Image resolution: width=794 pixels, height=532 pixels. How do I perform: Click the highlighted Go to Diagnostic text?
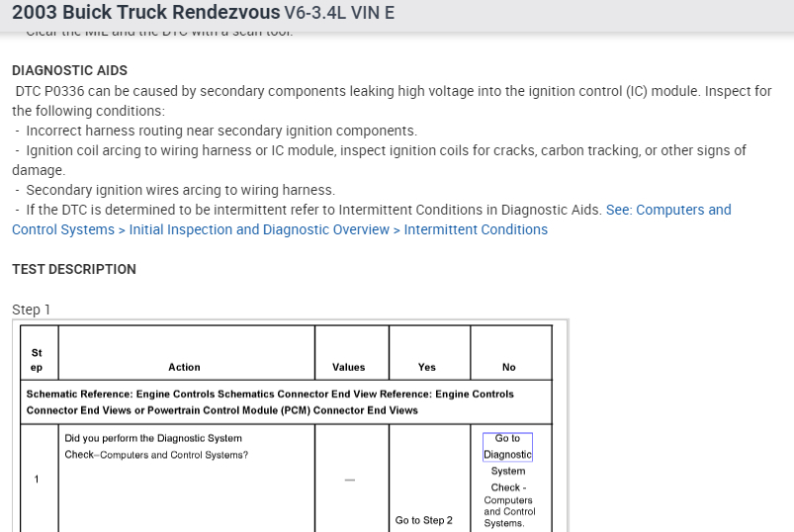pyautogui.click(x=507, y=447)
